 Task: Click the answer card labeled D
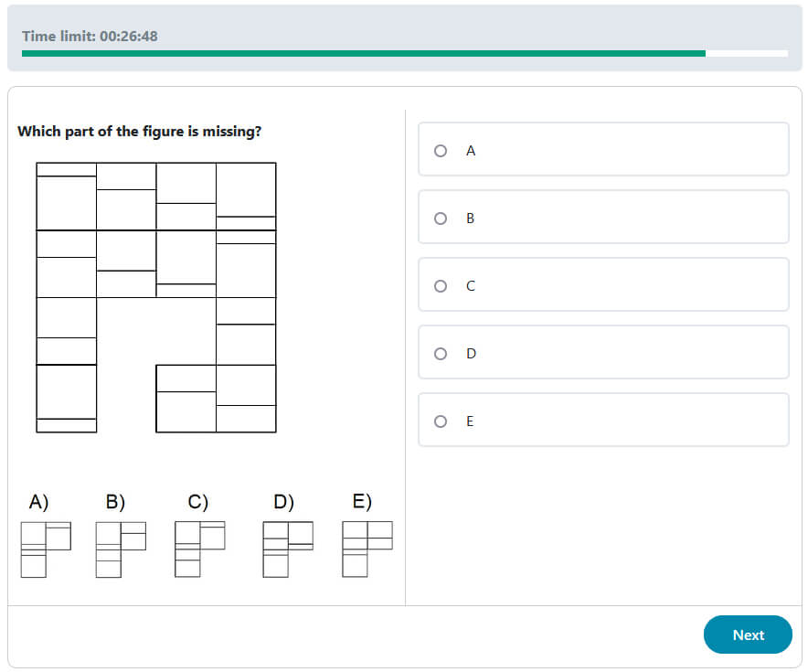coord(603,352)
